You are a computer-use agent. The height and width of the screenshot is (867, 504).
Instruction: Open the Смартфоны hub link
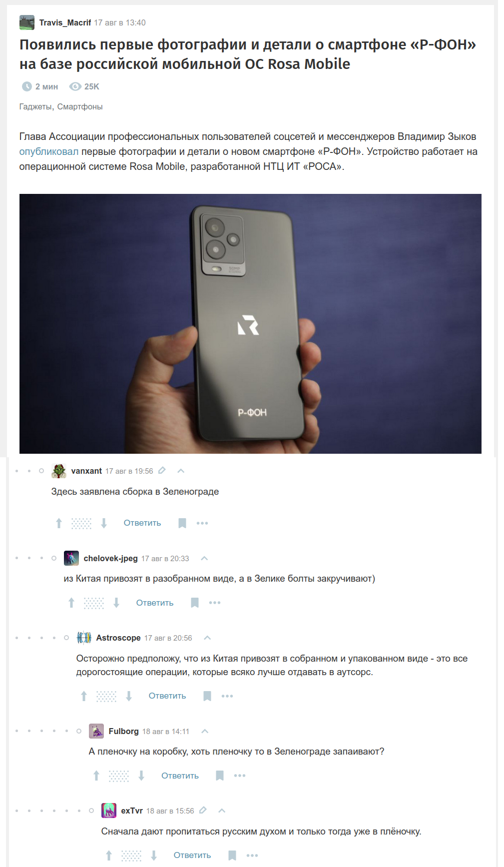[80, 106]
